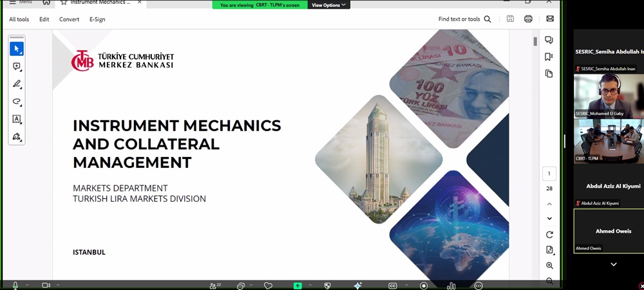The image size is (644, 290).
Task: Click the current page number box
Action: (x=549, y=174)
